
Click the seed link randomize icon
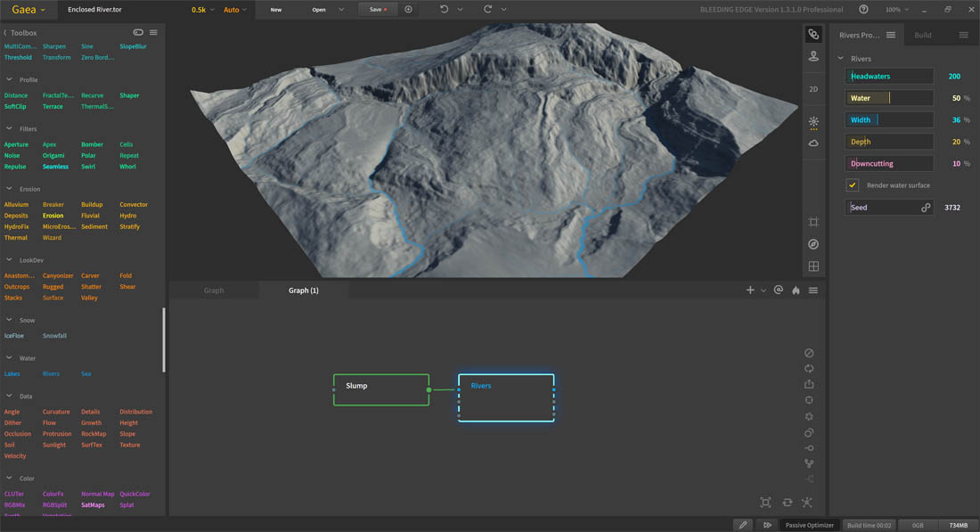coord(926,208)
